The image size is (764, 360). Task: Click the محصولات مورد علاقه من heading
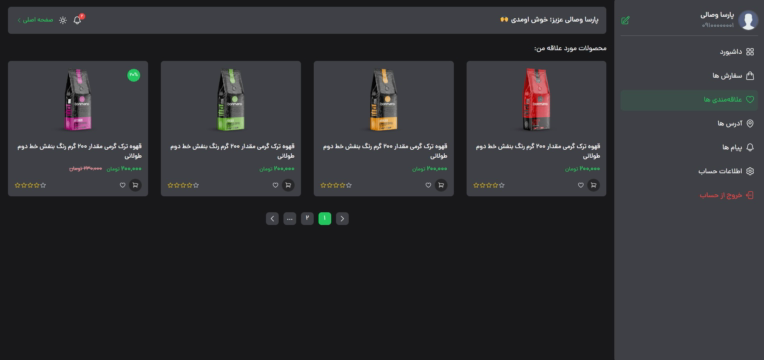pos(570,48)
